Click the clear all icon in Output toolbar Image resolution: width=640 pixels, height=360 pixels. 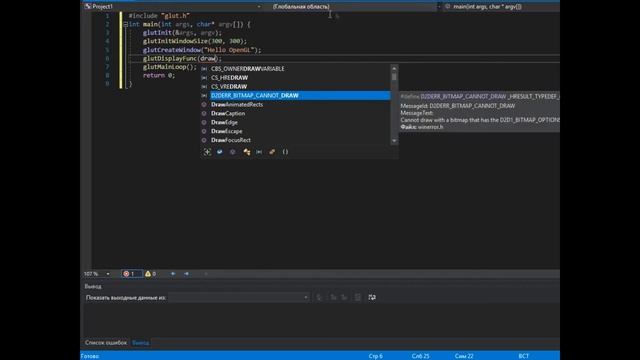click(x=358, y=298)
